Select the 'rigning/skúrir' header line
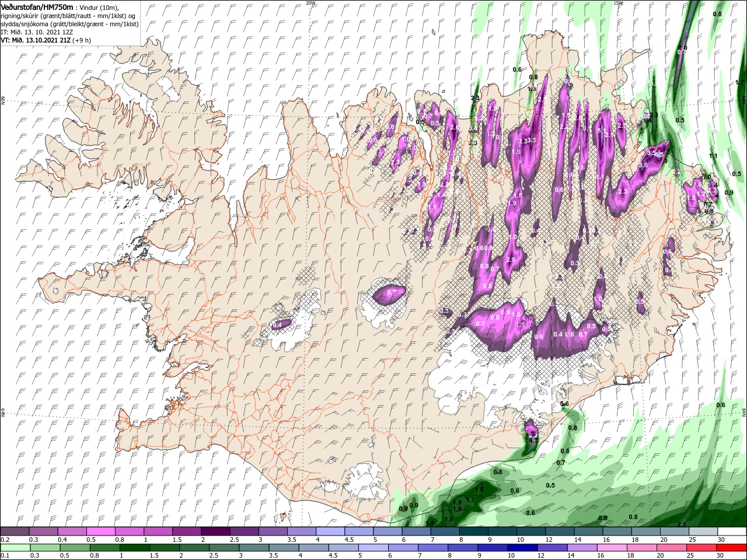The height and width of the screenshot is (560, 747). pos(68,16)
